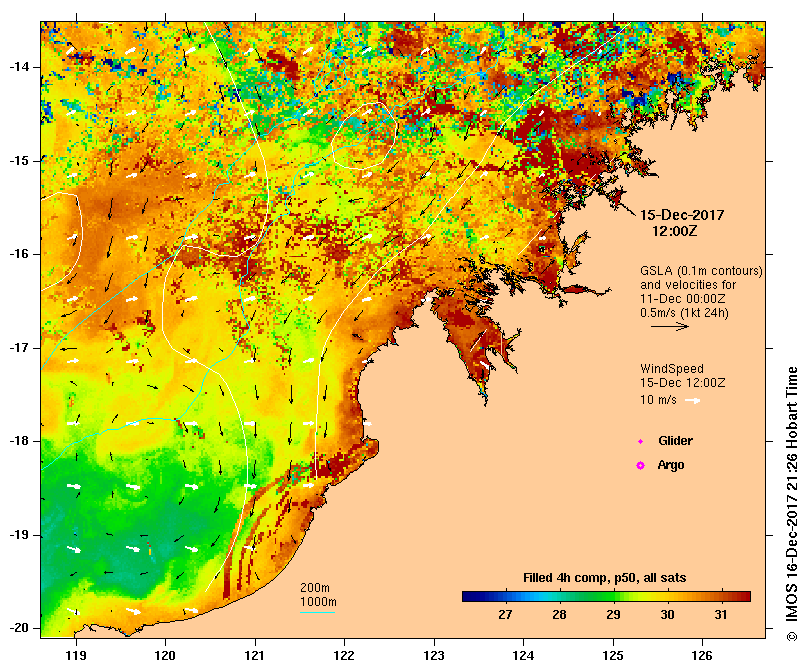Click the latitude axis label '-17'
The width and height of the screenshot is (809, 672).
pos(19,348)
